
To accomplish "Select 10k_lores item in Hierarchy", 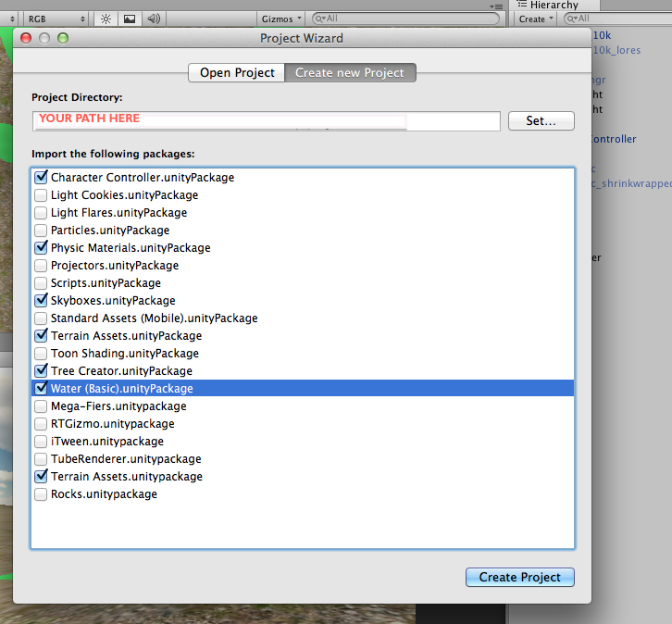I will (616, 50).
